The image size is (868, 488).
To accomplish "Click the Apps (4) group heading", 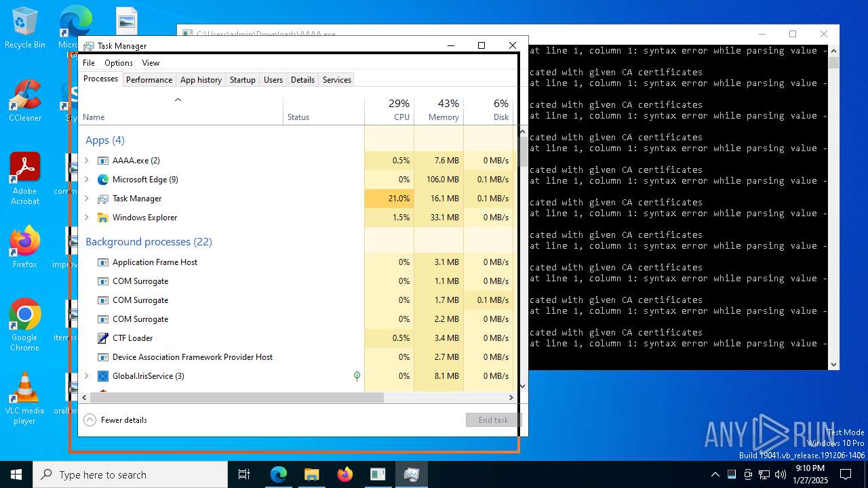I will tap(105, 140).
